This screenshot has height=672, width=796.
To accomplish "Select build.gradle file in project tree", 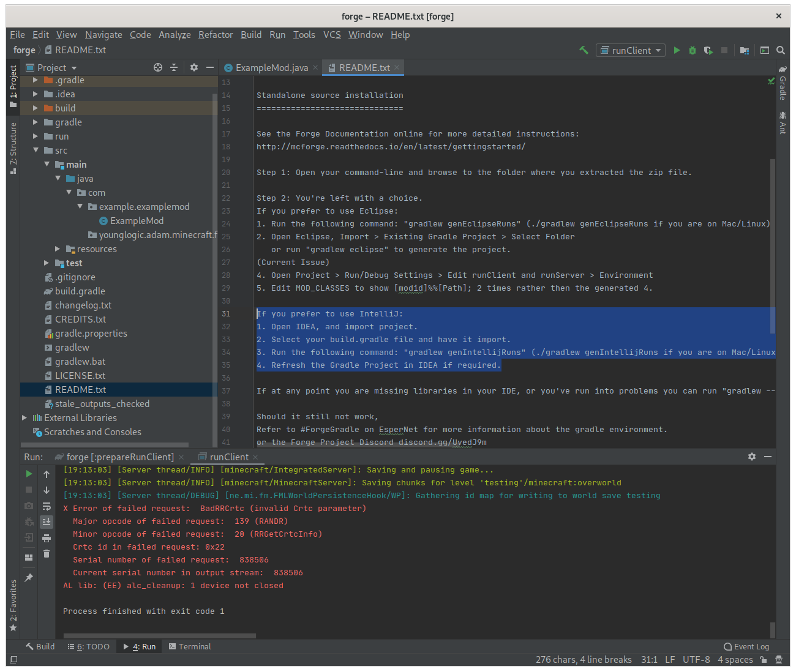I will point(80,291).
